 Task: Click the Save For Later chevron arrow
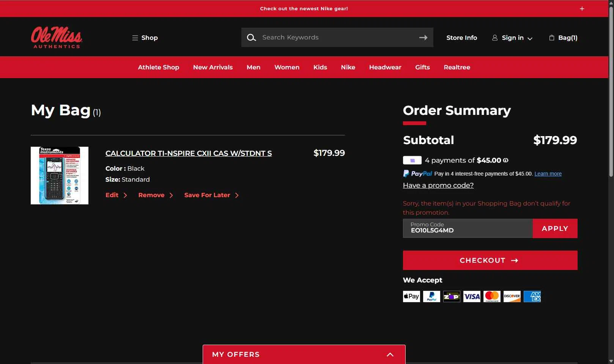coord(237,195)
